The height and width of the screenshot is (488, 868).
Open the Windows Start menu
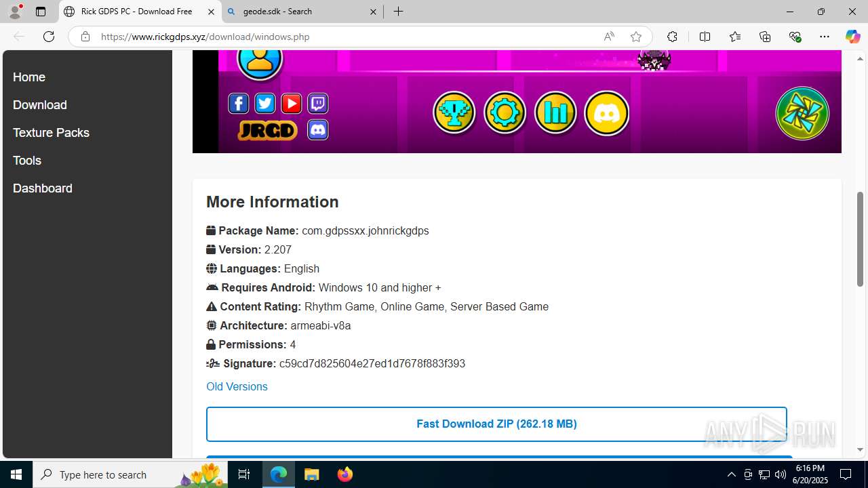coord(16,474)
